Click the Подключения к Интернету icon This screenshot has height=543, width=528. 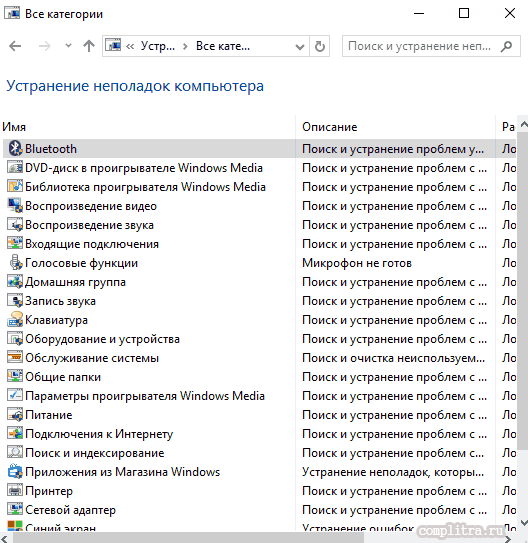(x=15, y=434)
